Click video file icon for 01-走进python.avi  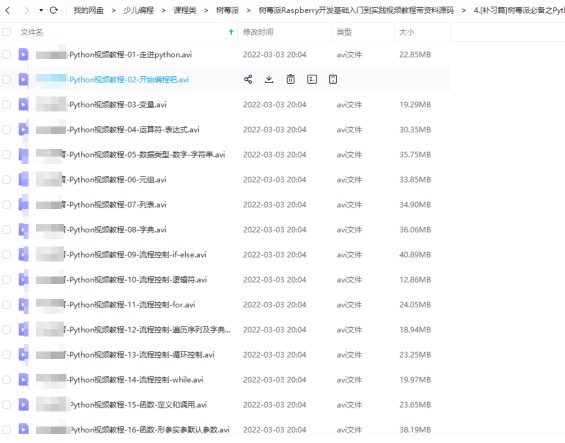[x=23, y=54]
